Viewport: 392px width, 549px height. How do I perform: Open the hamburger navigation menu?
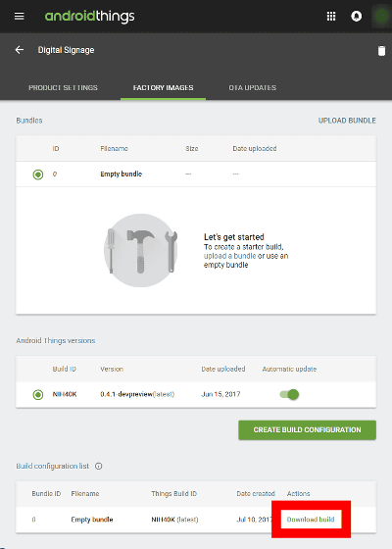[x=20, y=16]
